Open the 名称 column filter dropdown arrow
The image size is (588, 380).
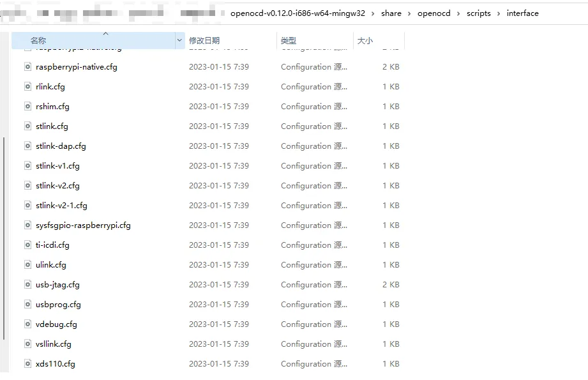click(179, 40)
